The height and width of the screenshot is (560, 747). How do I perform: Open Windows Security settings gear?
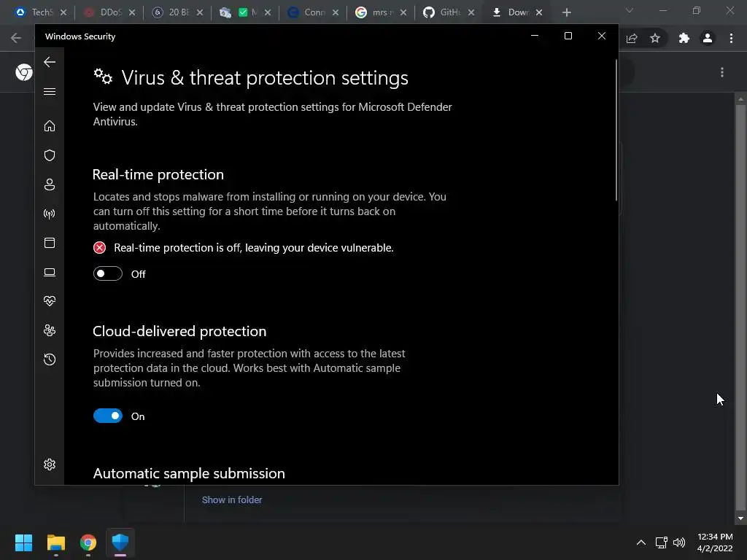tap(50, 464)
